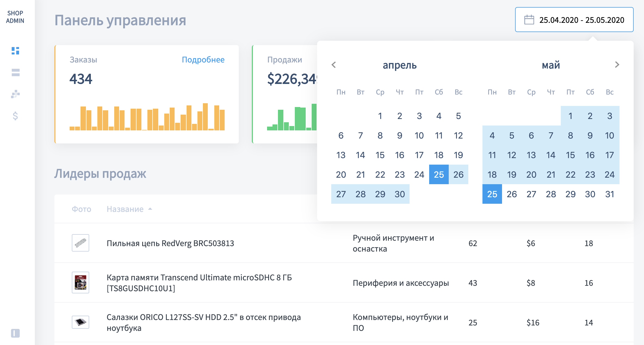
Task: Click the Подробнее link in Заказы card
Action: (203, 59)
